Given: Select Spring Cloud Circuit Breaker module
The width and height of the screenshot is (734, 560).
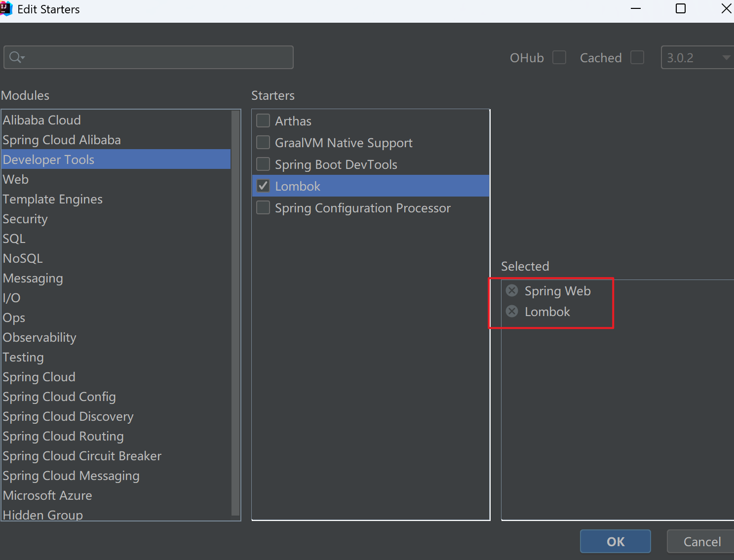Looking at the screenshot, I should click(116, 456).
